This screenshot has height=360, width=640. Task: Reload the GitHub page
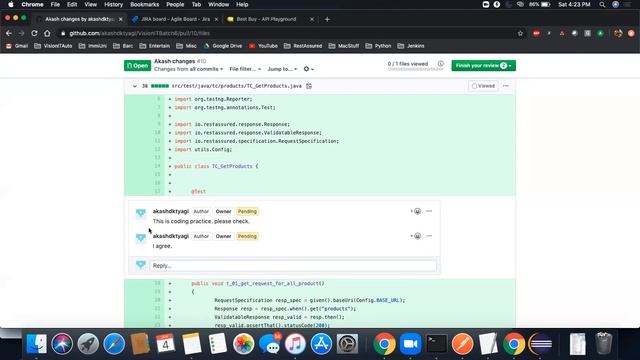[34, 33]
